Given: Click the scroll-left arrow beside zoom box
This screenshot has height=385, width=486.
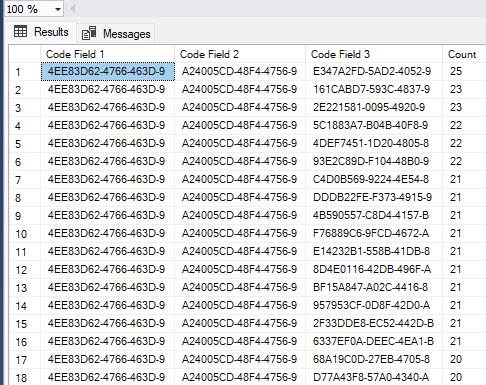Looking at the screenshot, I should click(x=72, y=9).
